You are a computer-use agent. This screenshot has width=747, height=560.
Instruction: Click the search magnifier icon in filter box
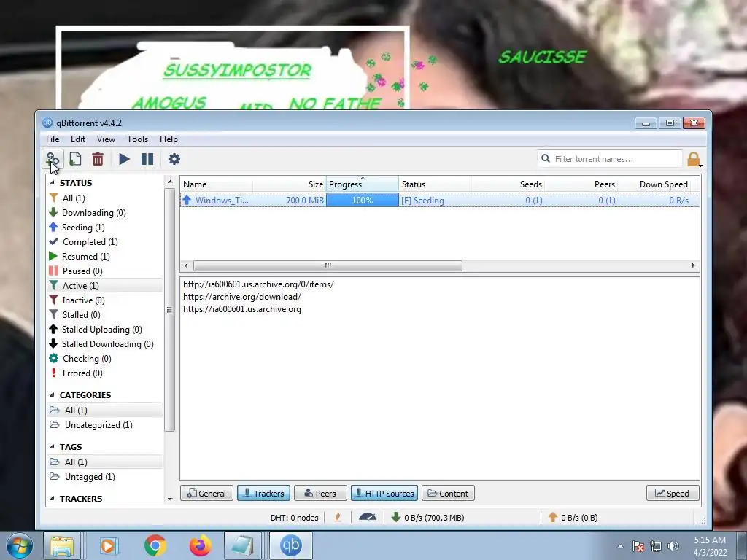546,158
